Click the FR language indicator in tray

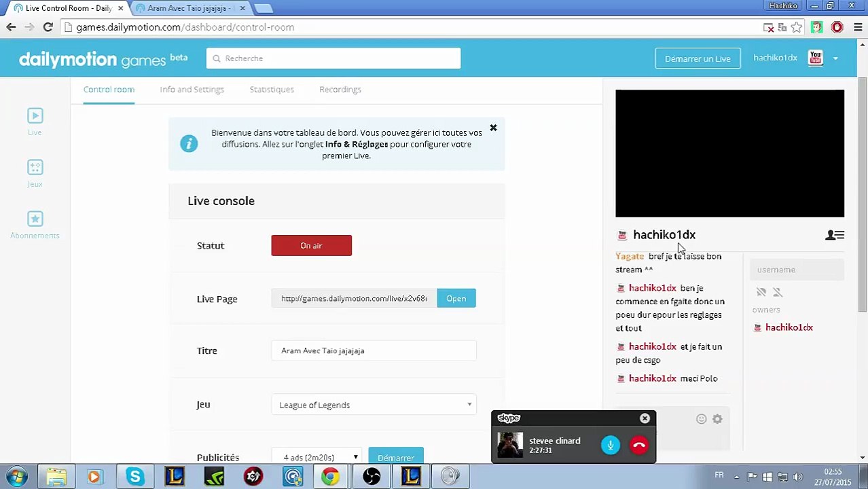tap(719, 475)
